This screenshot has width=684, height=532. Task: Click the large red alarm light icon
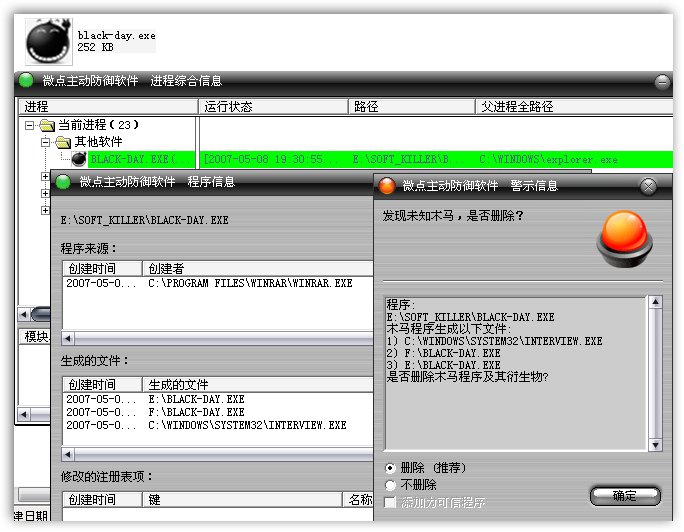624,239
